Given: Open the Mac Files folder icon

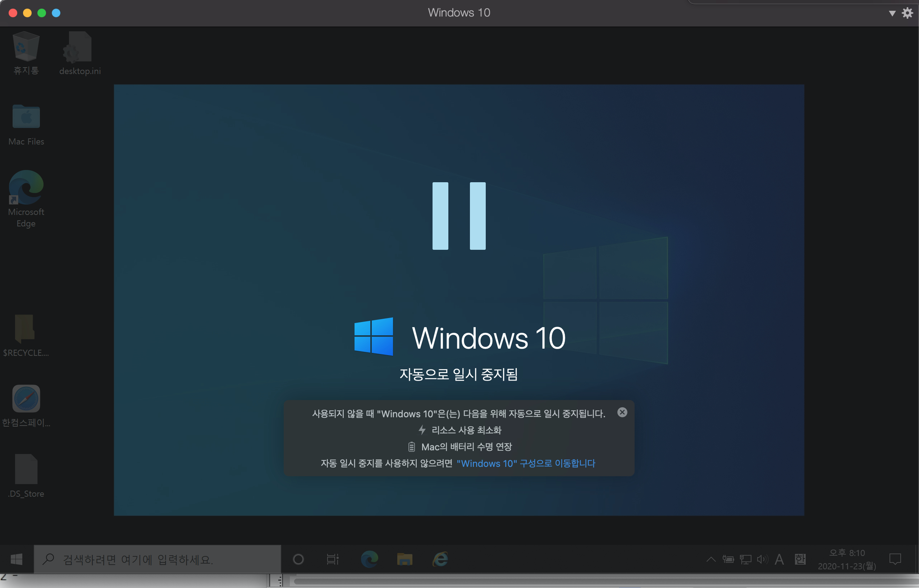Looking at the screenshot, I should click(x=26, y=117).
